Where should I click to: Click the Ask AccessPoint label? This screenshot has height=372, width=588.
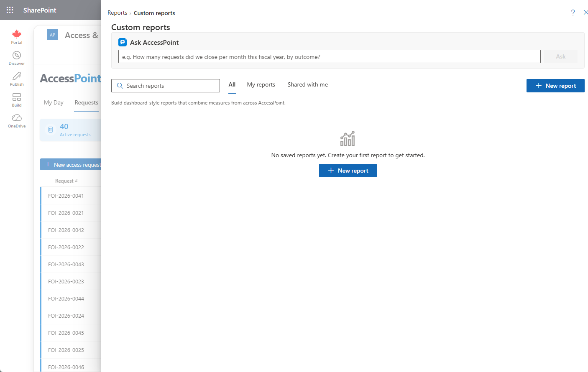click(154, 42)
